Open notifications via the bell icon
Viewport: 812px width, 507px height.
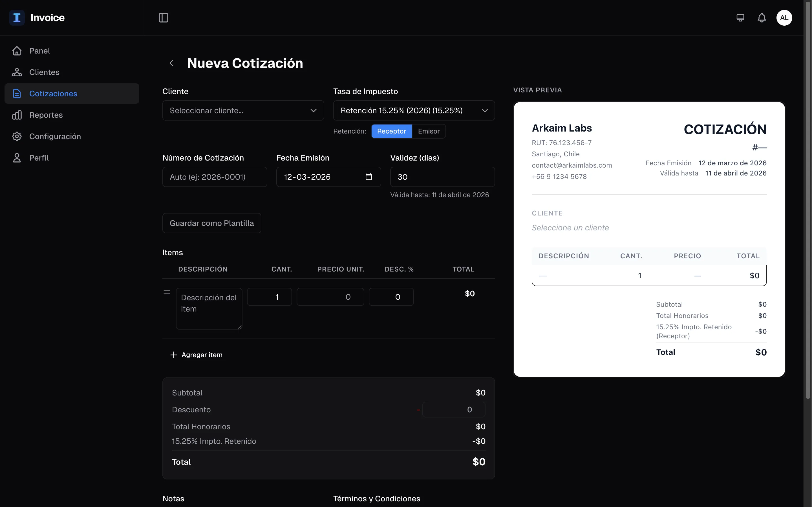(x=762, y=17)
